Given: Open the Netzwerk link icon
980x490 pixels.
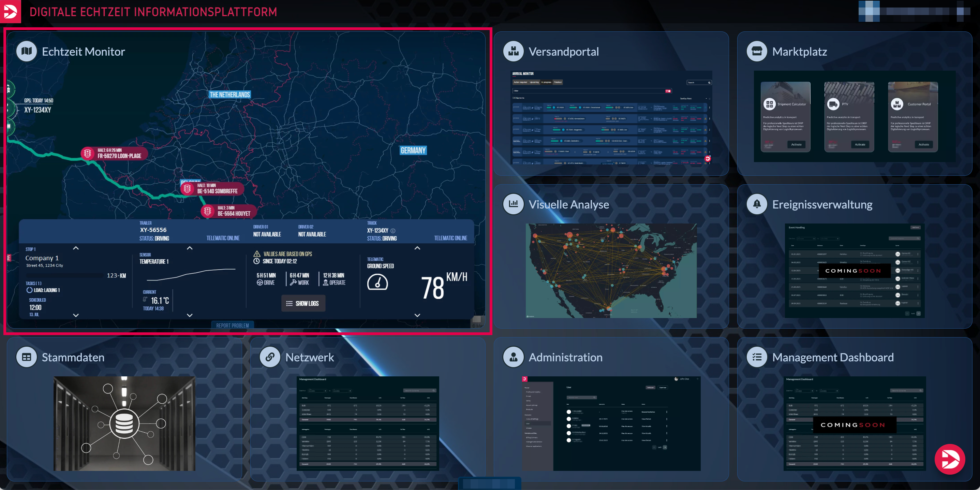Looking at the screenshot, I should 270,357.
